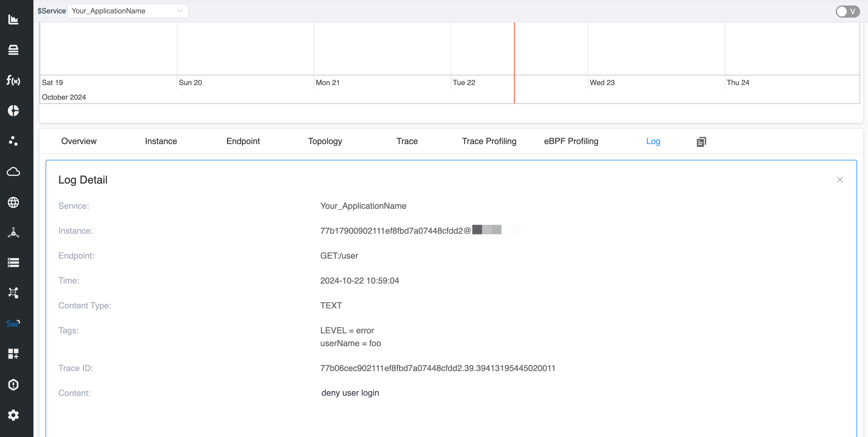Open the cloud infrastructure monitoring icon

[x=13, y=171]
